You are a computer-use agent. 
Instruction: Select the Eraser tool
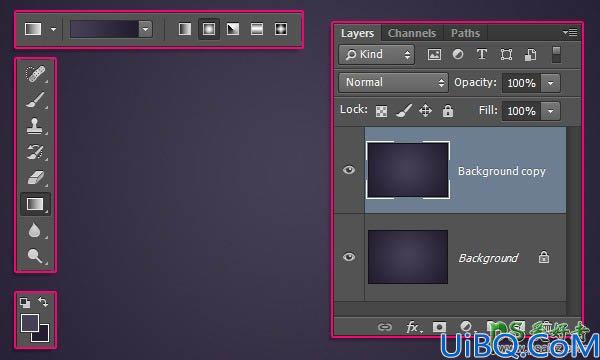point(35,178)
